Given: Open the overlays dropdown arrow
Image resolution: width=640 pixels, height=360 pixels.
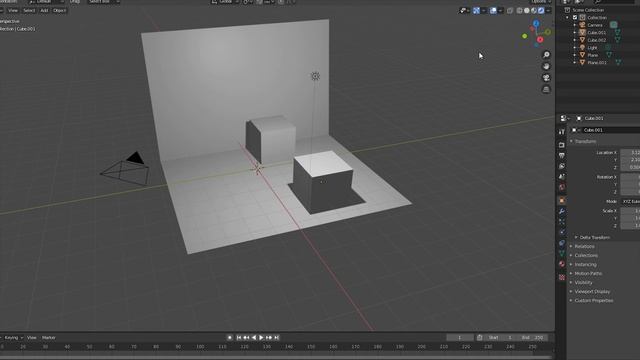Looking at the screenshot, I should (x=500, y=11).
